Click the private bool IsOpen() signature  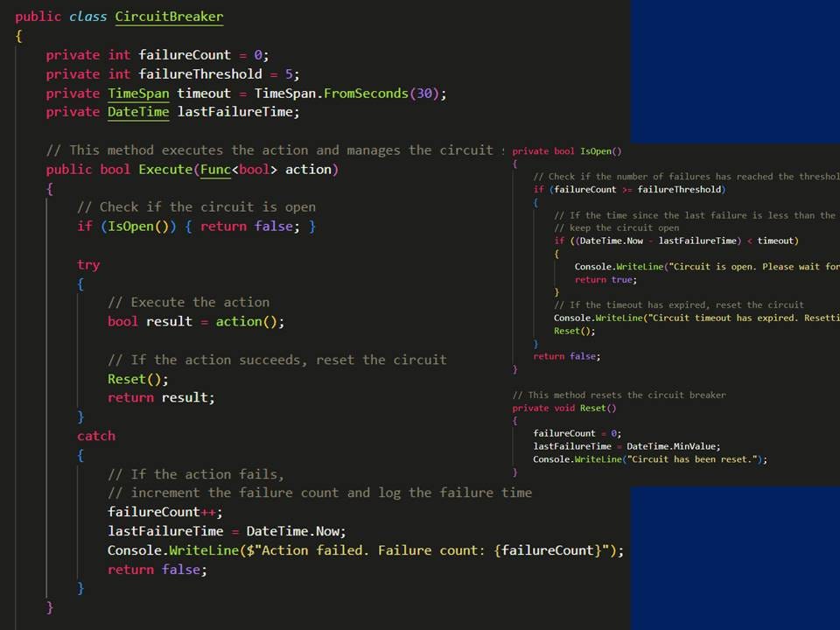[x=566, y=151]
